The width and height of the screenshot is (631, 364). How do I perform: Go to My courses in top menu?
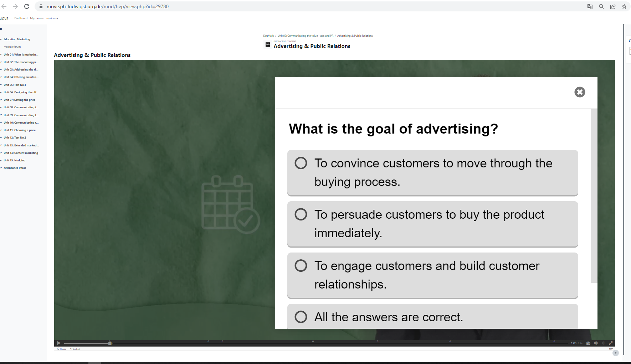37,18
